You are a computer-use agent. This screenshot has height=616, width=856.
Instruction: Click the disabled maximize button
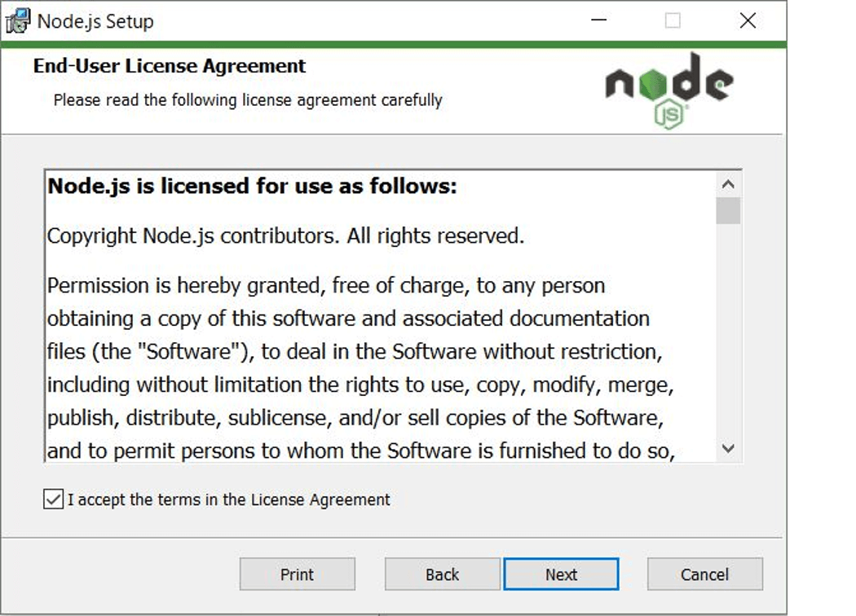[x=673, y=20]
